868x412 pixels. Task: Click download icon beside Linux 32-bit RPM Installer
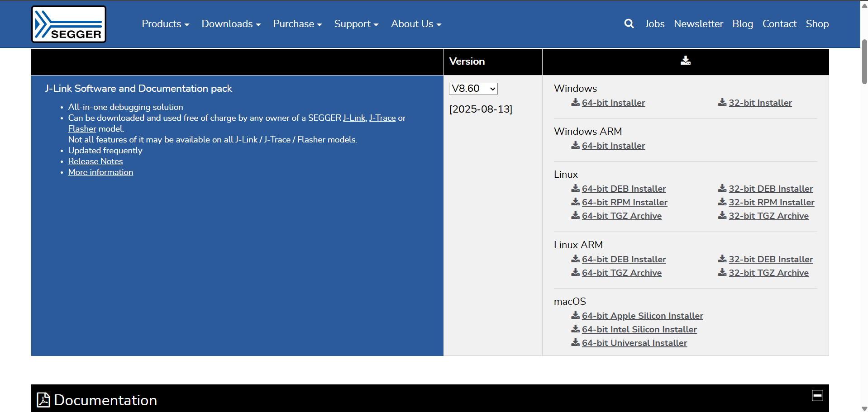(x=722, y=202)
